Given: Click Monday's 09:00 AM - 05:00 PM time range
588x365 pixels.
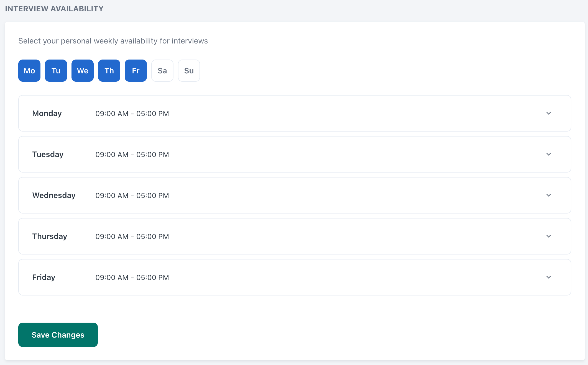Looking at the screenshot, I should 132,113.
